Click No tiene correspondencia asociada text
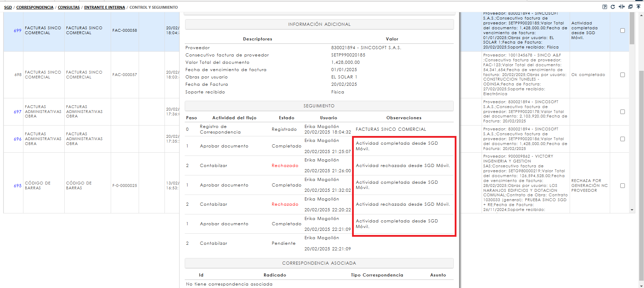 pos(229,284)
